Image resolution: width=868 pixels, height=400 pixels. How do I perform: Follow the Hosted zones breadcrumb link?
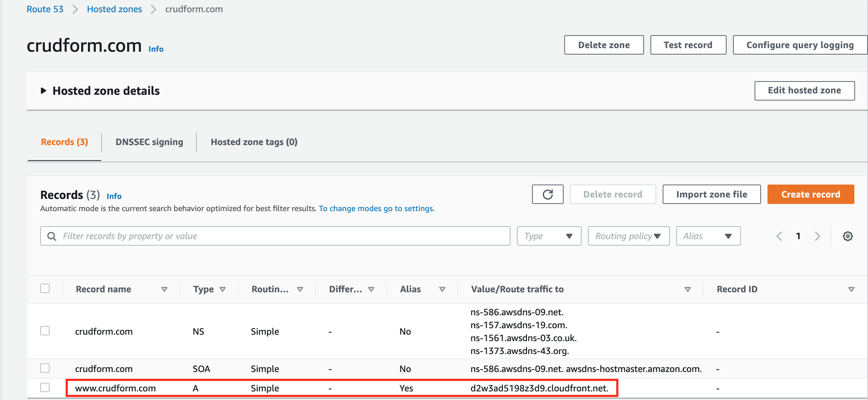pyautogui.click(x=114, y=9)
